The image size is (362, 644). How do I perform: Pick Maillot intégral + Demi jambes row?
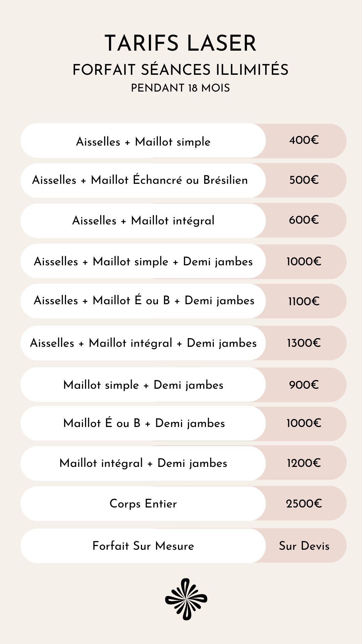(x=143, y=463)
